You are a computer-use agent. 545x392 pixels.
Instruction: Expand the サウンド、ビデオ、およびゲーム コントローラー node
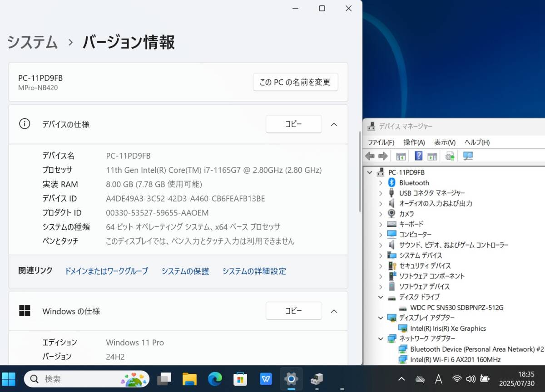point(381,245)
